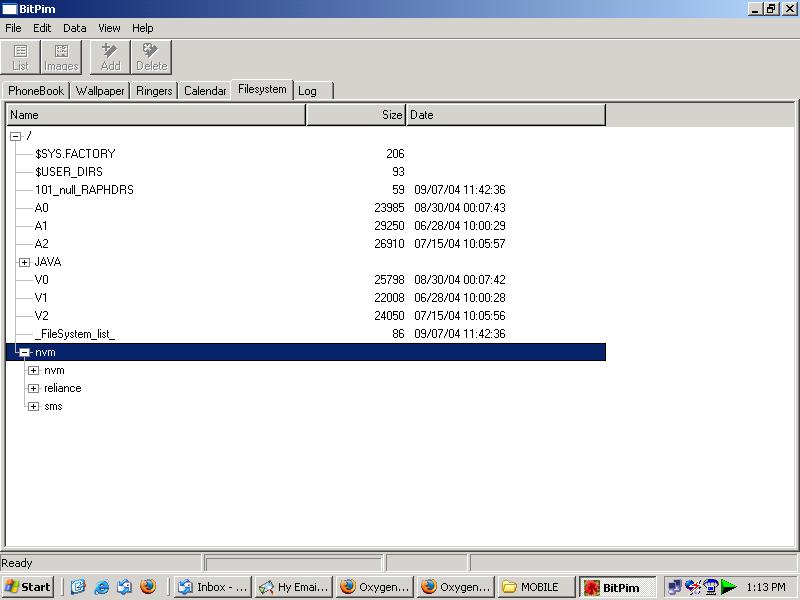Screen dimensions: 800x600
Task: Open the Help menu
Action: pos(142,28)
